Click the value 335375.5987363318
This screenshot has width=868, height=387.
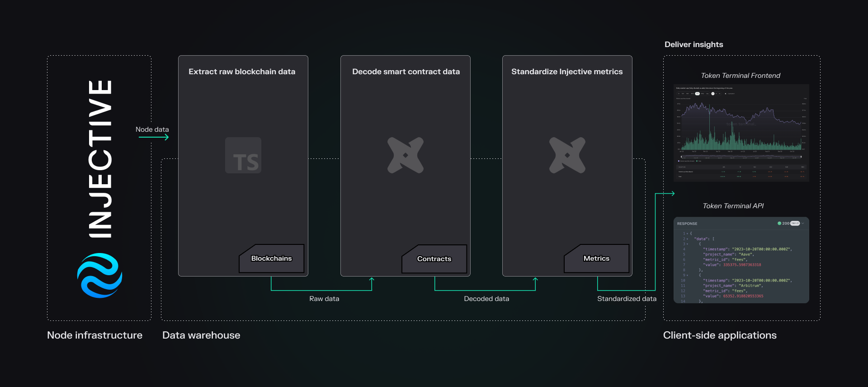742,265
